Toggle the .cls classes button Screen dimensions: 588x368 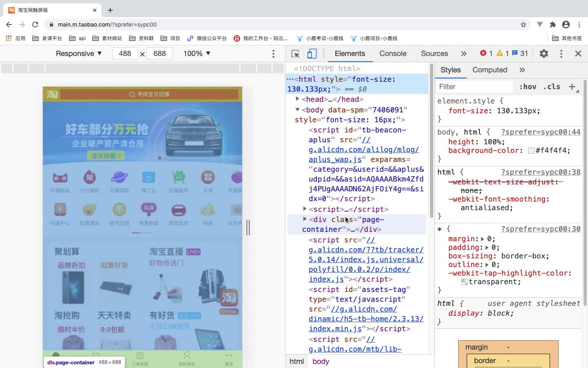click(x=552, y=87)
